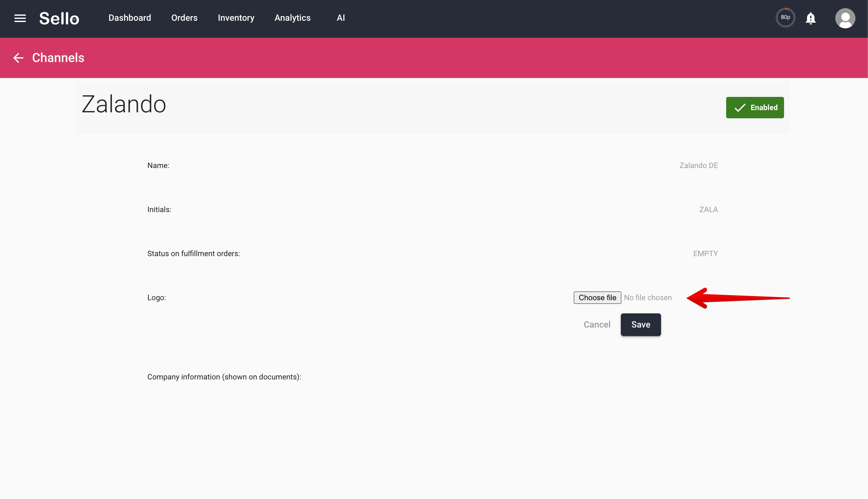Toggle the Enabled channel button
Viewport: 868px width, 499px height.
click(x=754, y=108)
